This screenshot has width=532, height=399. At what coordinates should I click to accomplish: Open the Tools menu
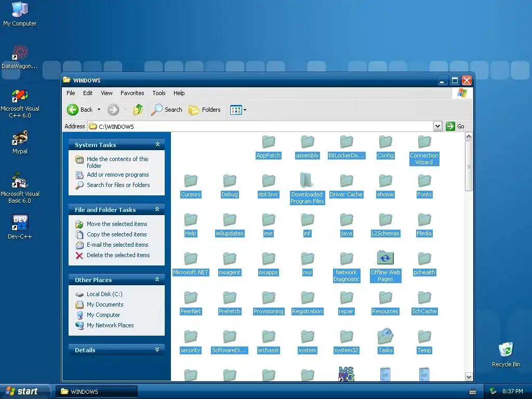159,93
